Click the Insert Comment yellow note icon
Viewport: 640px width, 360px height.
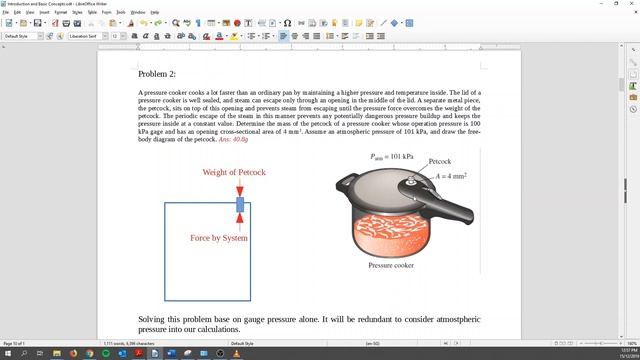tap(359, 23)
